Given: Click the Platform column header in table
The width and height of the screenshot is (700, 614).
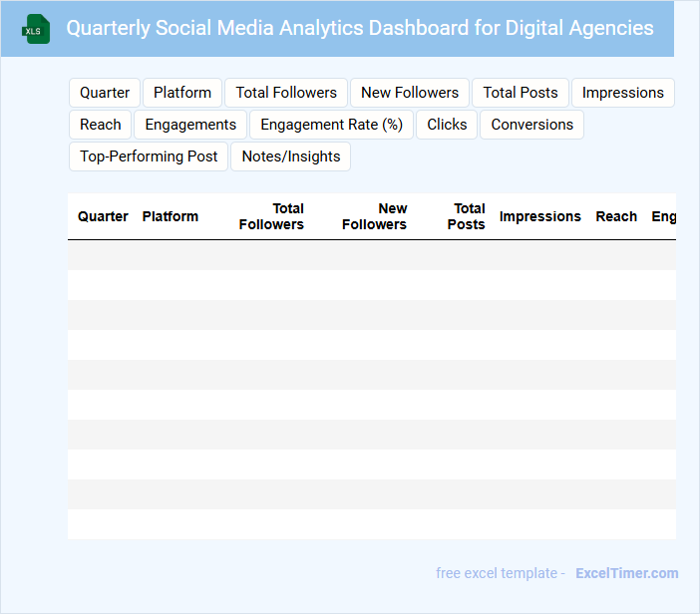Looking at the screenshot, I should tap(171, 216).
